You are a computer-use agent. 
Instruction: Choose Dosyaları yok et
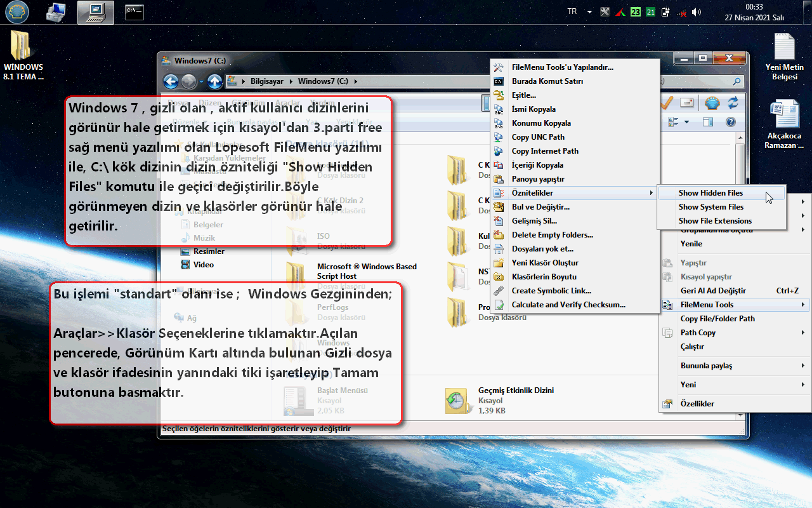[574, 249]
